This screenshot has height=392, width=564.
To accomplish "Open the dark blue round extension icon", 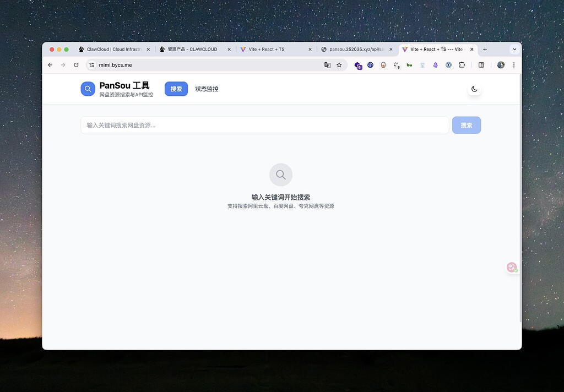I will pyautogui.click(x=370, y=65).
